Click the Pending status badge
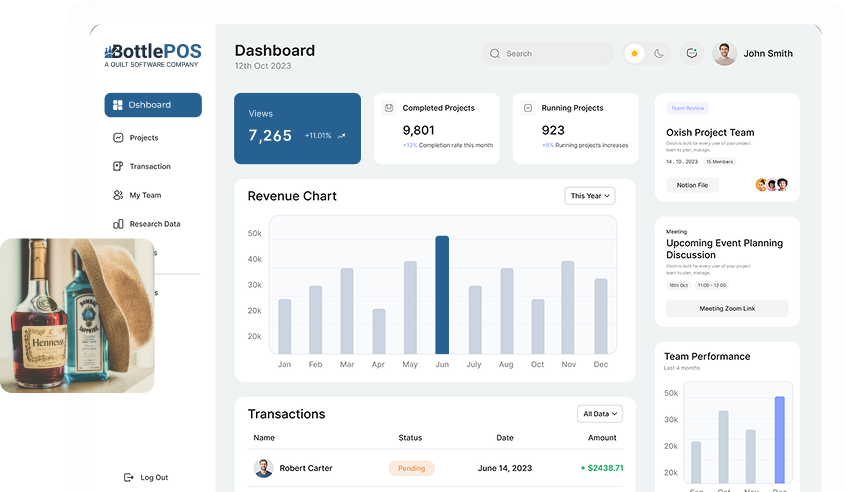 click(x=412, y=468)
